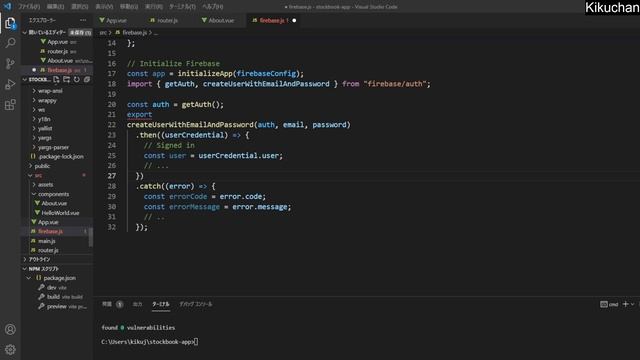Click the VS Code logo in the title bar
This screenshot has width=640, height=360.
(7, 6)
